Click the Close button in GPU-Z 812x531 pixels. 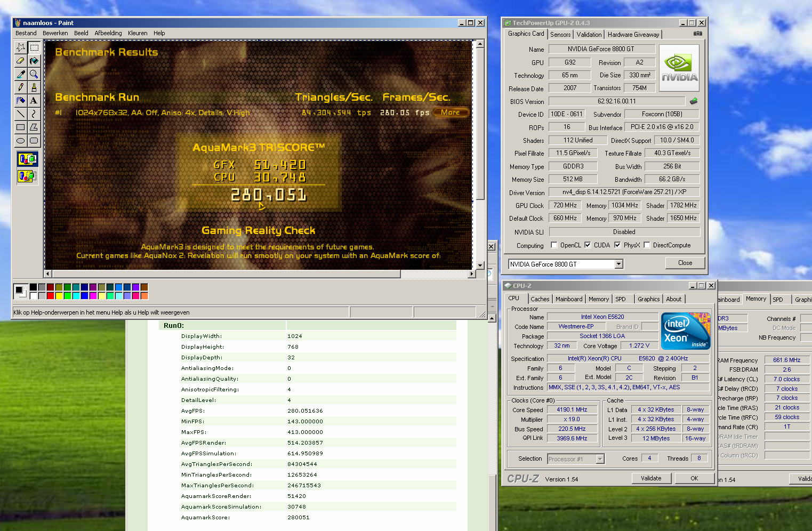tap(685, 263)
